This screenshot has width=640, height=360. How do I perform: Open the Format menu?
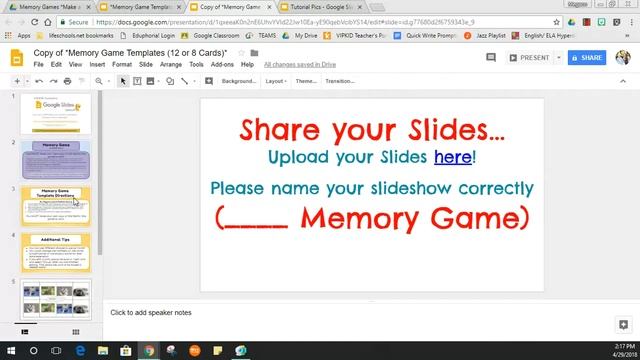122,64
